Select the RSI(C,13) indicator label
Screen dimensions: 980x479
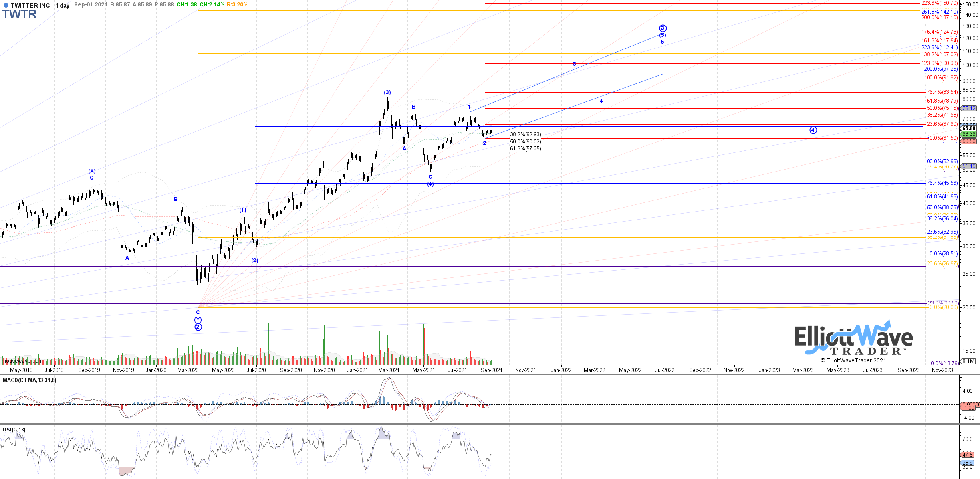pos(14,430)
